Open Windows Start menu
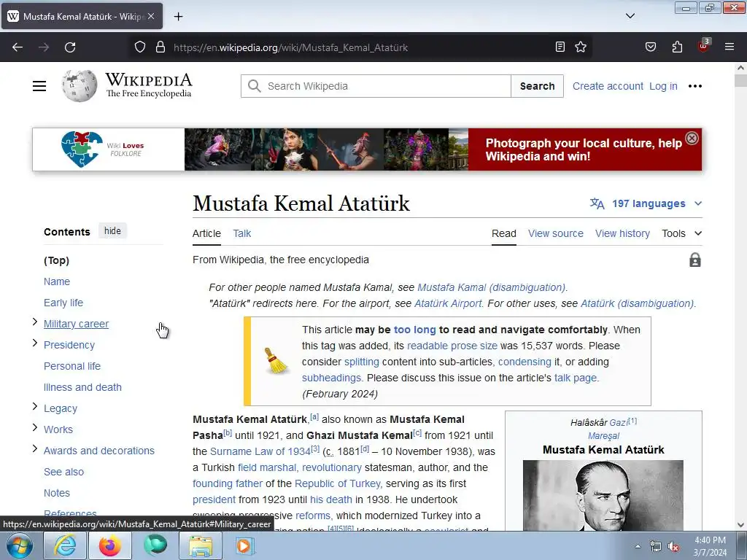This screenshot has width=747, height=560. tap(20, 545)
